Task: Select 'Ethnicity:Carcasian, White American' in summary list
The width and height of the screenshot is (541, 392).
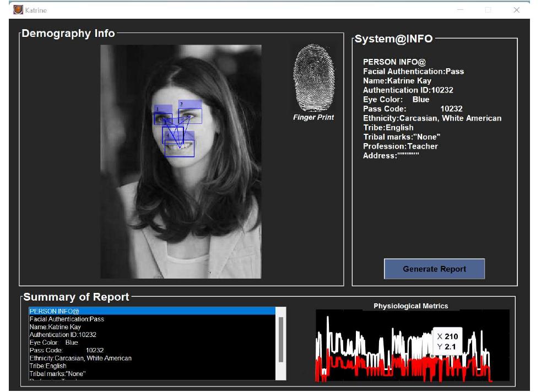Action: pyautogui.click(x=152, y=358)
